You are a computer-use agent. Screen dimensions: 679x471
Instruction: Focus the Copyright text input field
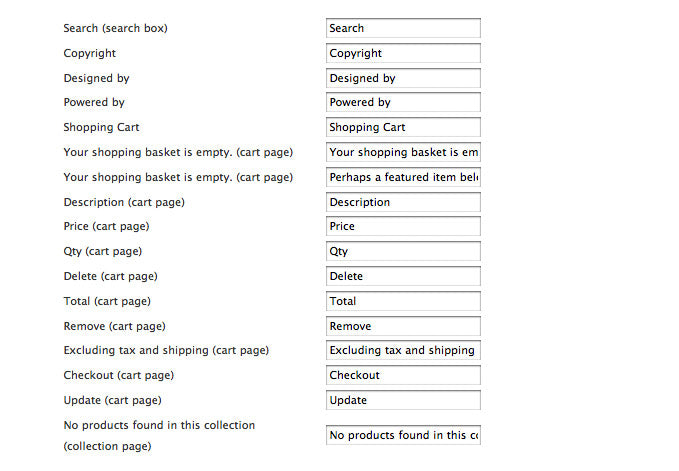point(403,53)
